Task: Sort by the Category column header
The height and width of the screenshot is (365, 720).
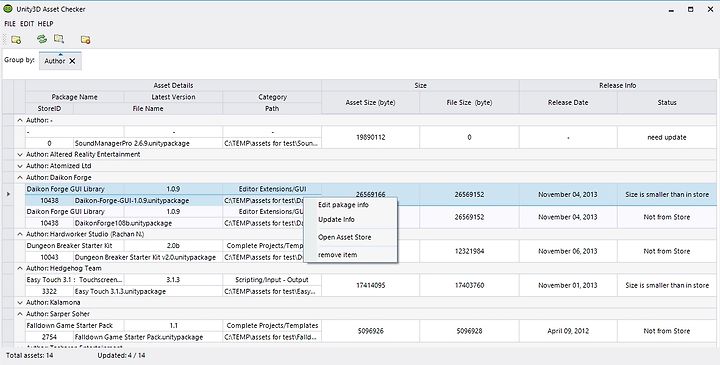Action: pos(272,97)
